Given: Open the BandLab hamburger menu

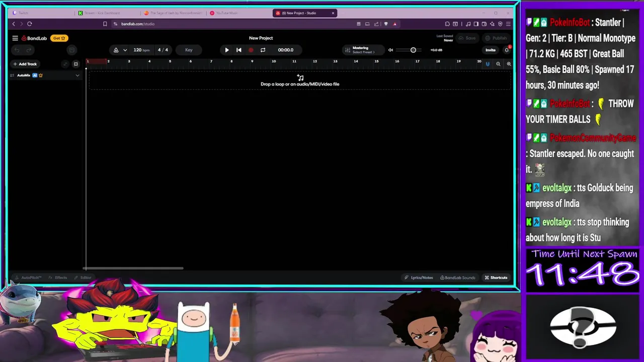Looking at the screenshot, I should click(x=15, y=38).
